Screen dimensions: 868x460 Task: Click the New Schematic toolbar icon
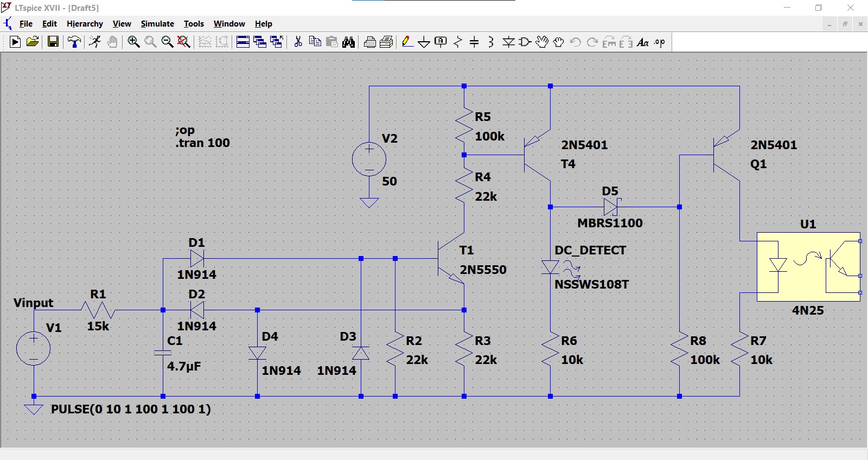[x=15, y=42]
